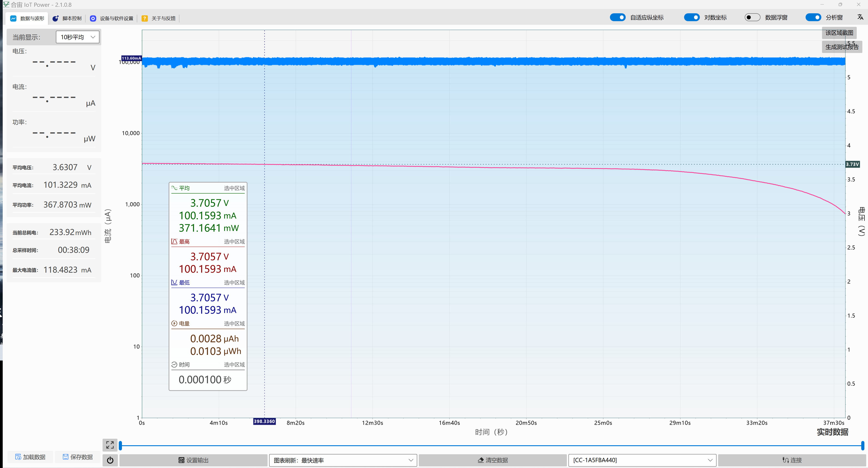Click the 选中区域 label in 电量 row
The height and width of the screenshot is (468, 868).
point(234,324)
